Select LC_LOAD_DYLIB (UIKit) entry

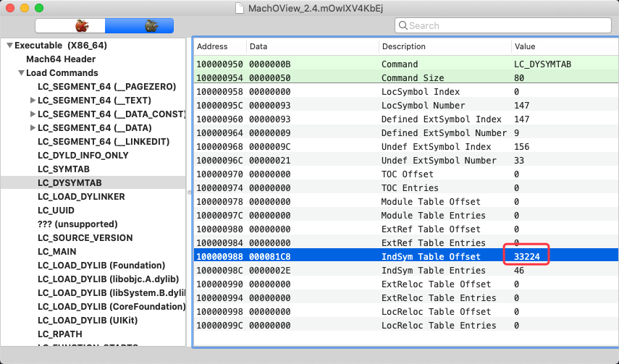88,321
